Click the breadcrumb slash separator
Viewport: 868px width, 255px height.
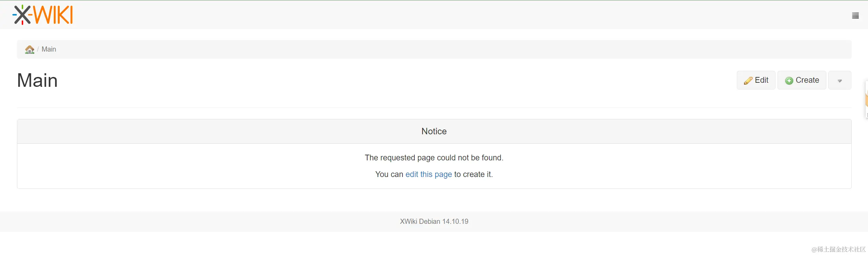(x=38, y=50)
